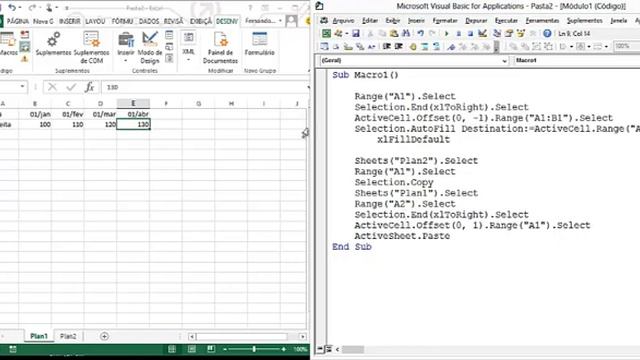Click Add sheet plus icon
Image resolution: width=640 pixels, height=360 pixels.
point(104,336)
